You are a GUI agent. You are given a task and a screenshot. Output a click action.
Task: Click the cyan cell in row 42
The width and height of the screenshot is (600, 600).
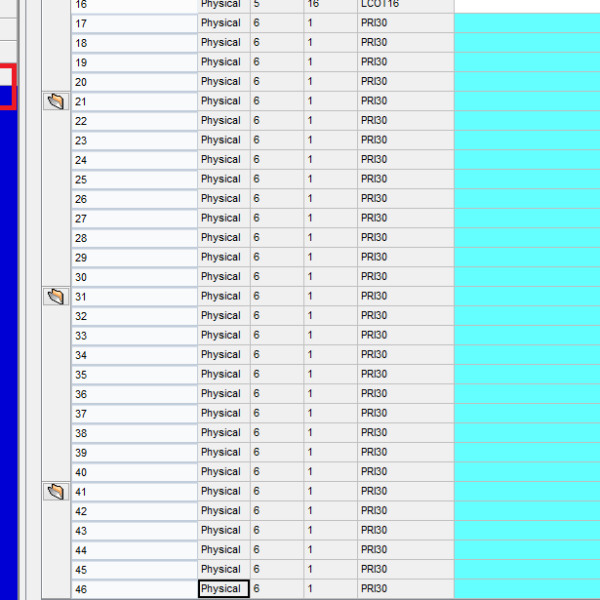click(x=526, y=511)
